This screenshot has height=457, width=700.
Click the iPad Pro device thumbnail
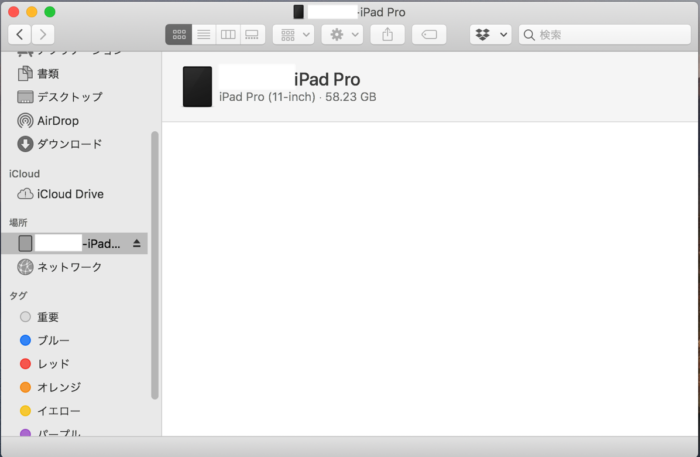pyautogui.click(x=197, y=87)
